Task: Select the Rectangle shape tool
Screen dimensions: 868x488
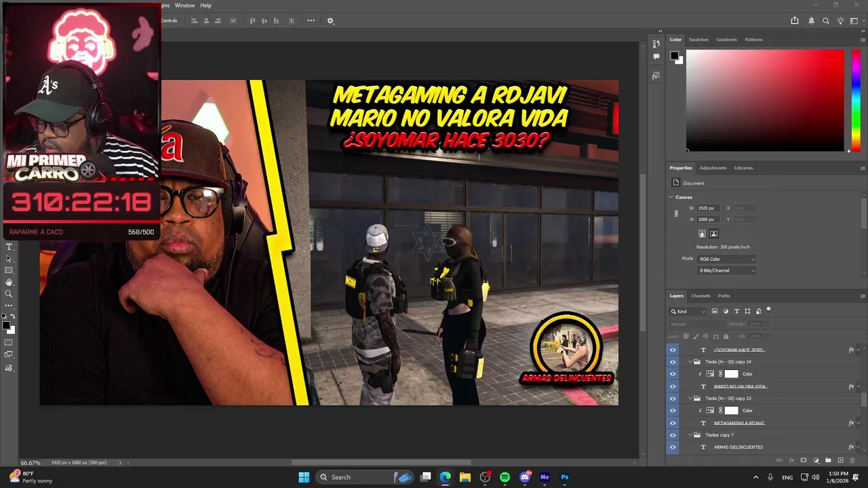Action: tap(9, 270)
